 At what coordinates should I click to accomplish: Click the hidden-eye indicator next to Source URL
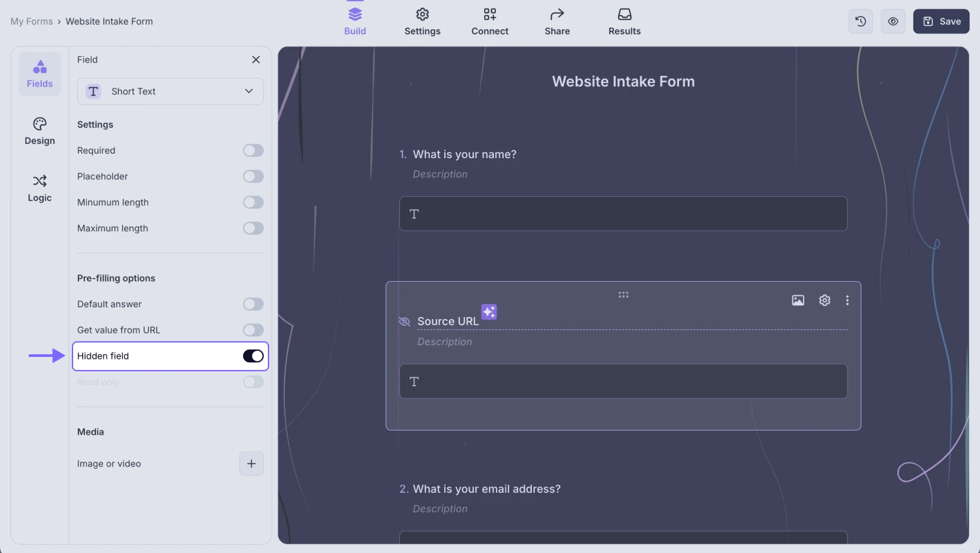pyautogui.click(x=404, y=322)
